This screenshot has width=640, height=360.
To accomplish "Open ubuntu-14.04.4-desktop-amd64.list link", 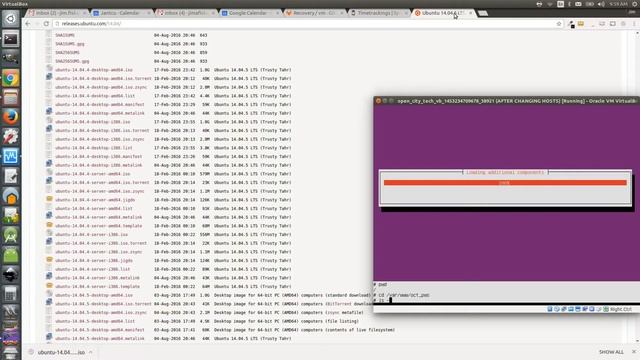I will pyautogui.click(x=95, y=96).
